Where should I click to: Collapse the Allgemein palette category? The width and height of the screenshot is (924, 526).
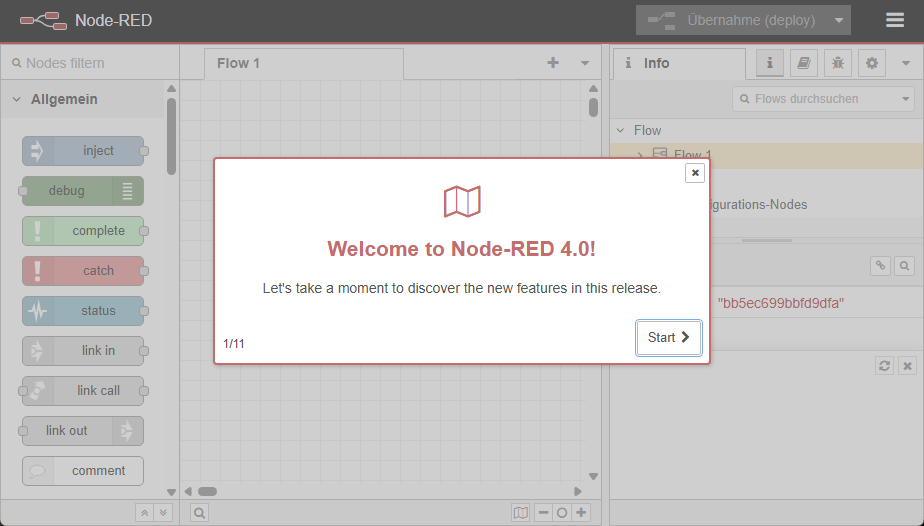coord(17,100)
